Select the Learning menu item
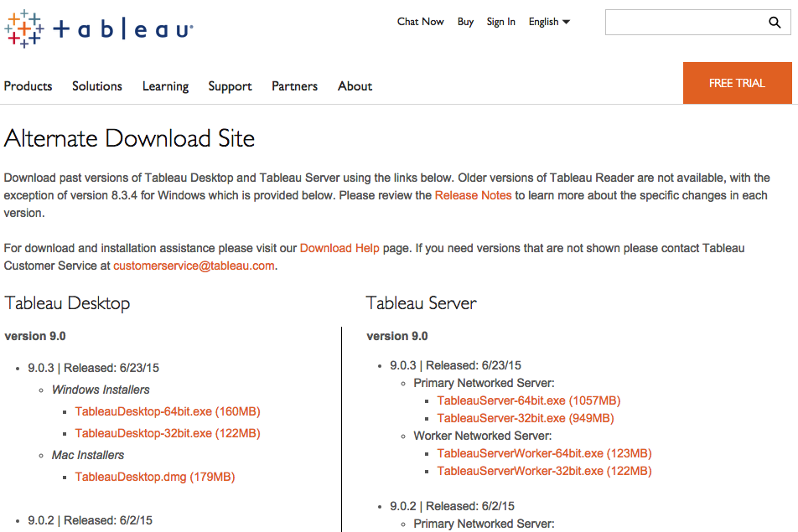The image size is (798, 532). tap(165, 86)
